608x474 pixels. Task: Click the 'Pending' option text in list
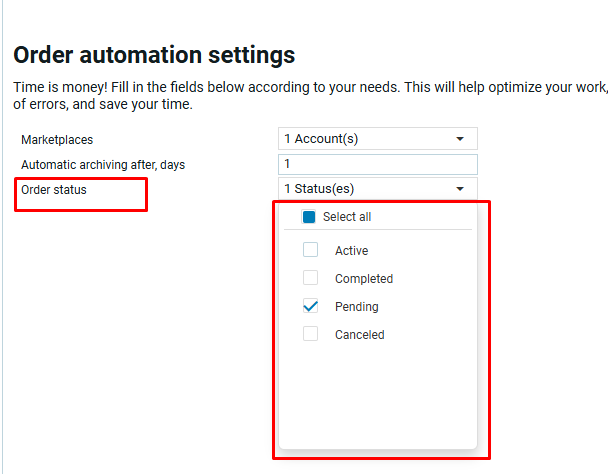[x=357, y=307]
